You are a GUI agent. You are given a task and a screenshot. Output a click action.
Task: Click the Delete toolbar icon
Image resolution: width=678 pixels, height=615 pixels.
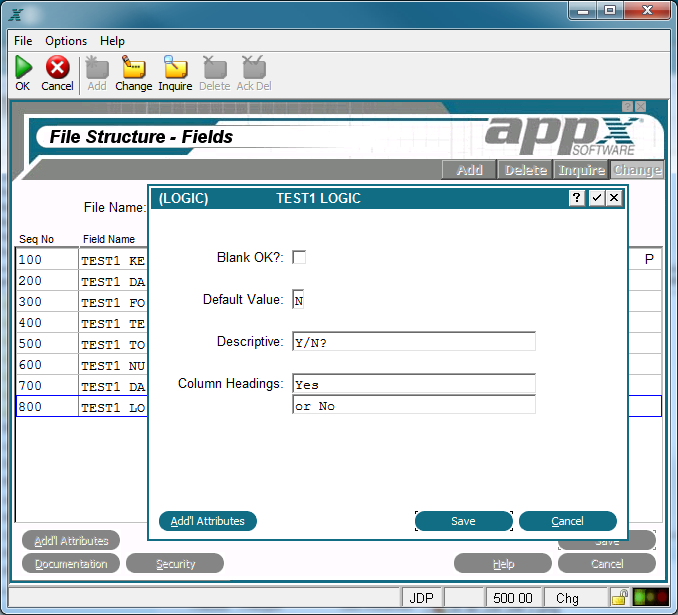215,67
